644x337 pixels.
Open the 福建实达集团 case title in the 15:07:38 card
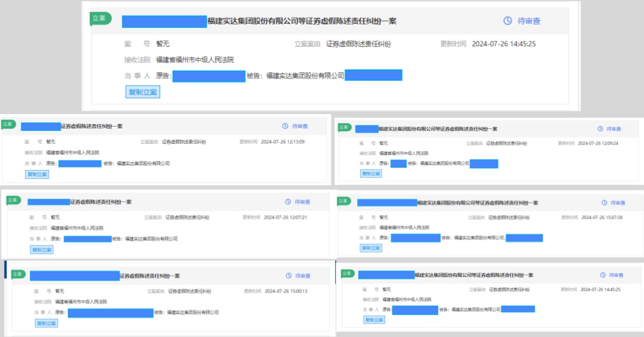click(477, 203)
